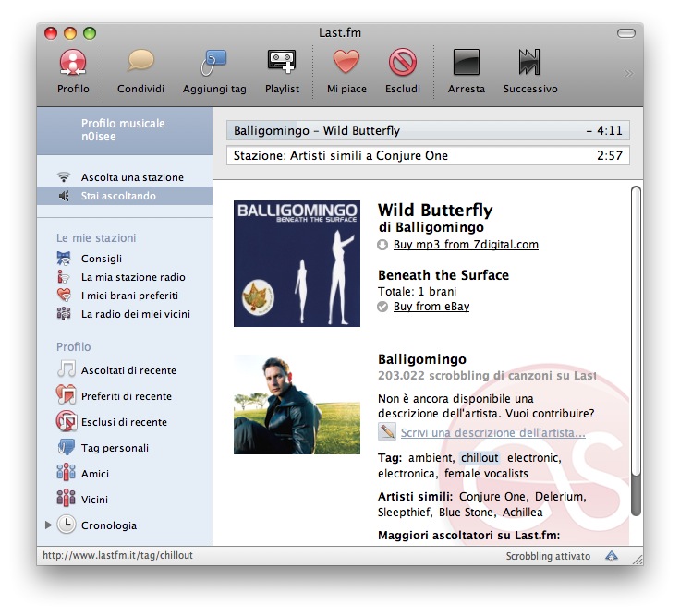The height and width of the screenshot is (616, 680).
Task: Click the Ascoltati di recente note icon
Action: pyautogui.click(x=67, y=369)
